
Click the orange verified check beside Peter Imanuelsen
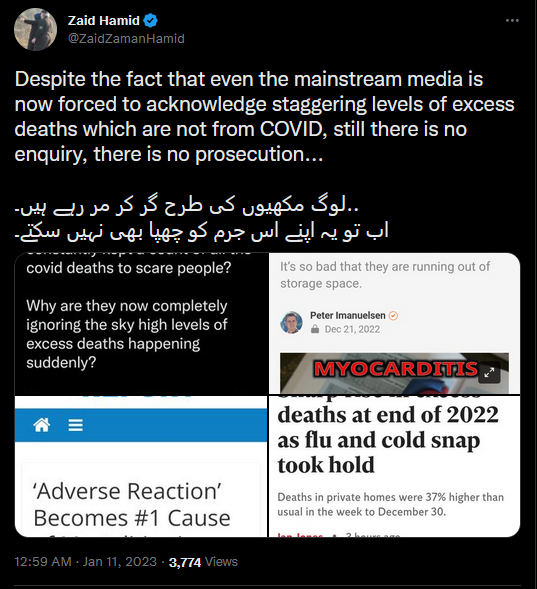pyautogui.click(x=393, y=316)
